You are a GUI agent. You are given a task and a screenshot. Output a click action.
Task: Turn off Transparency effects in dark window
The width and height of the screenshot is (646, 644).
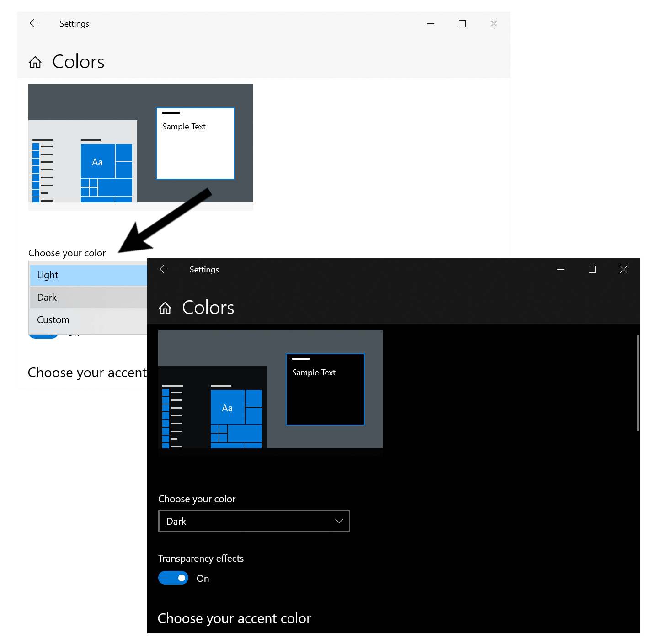point(173,578)
